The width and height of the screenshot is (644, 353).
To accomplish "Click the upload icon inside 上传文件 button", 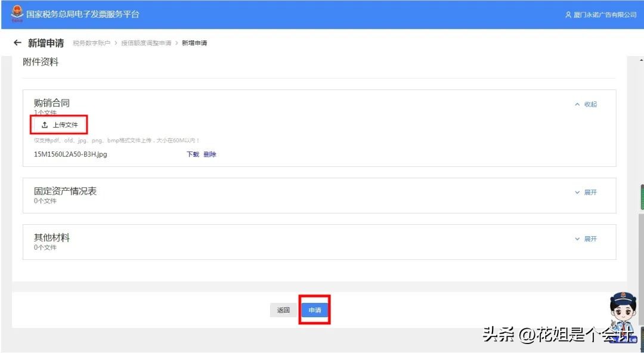I will click(46, 125).
